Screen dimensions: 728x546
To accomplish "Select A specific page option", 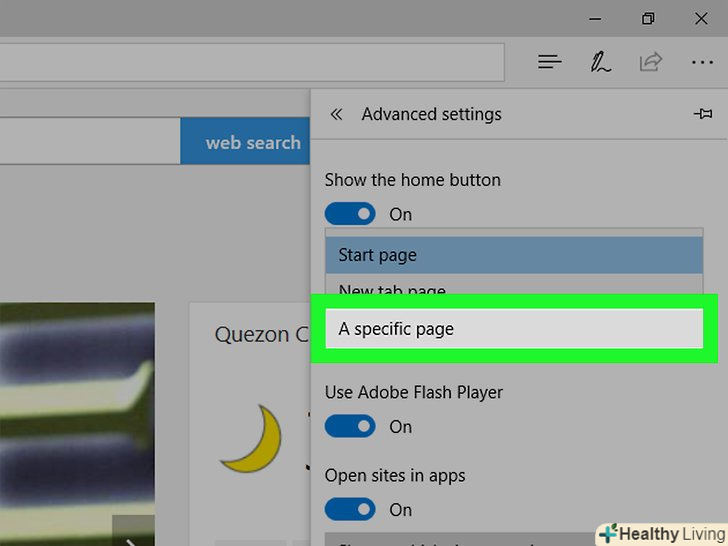I will click(x=514, y=329).
